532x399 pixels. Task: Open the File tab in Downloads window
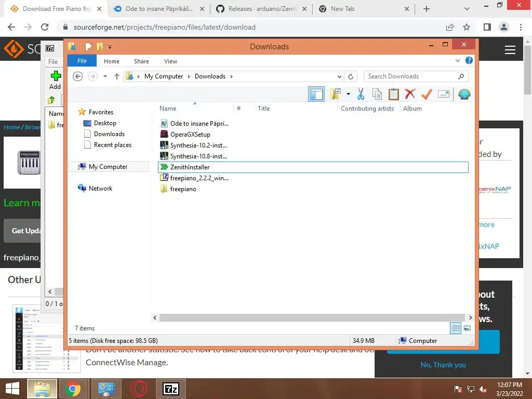pyautogui.click(x=82, y=61)
